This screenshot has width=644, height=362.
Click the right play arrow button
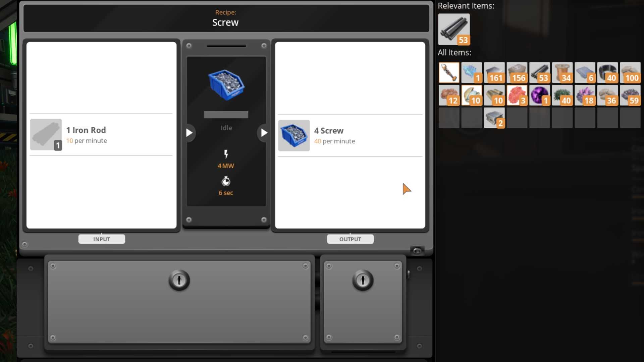tap(264, 133)
